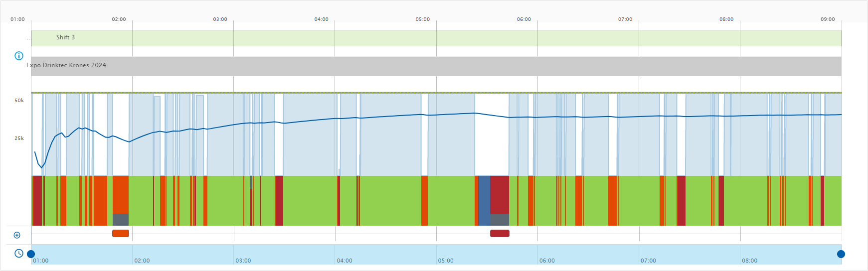Click the 07:00 label in the range bar

pos(648,261)
